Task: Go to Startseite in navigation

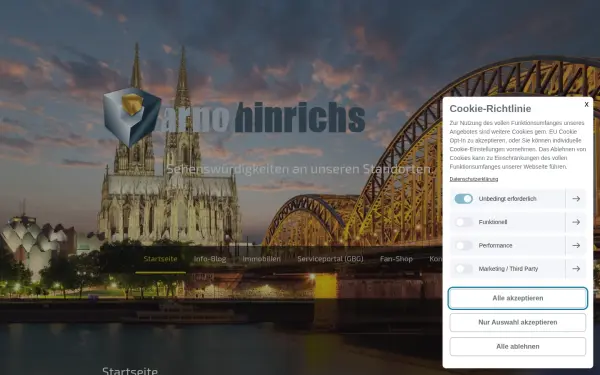Action: pyautogui.click(x=160, y=259)
